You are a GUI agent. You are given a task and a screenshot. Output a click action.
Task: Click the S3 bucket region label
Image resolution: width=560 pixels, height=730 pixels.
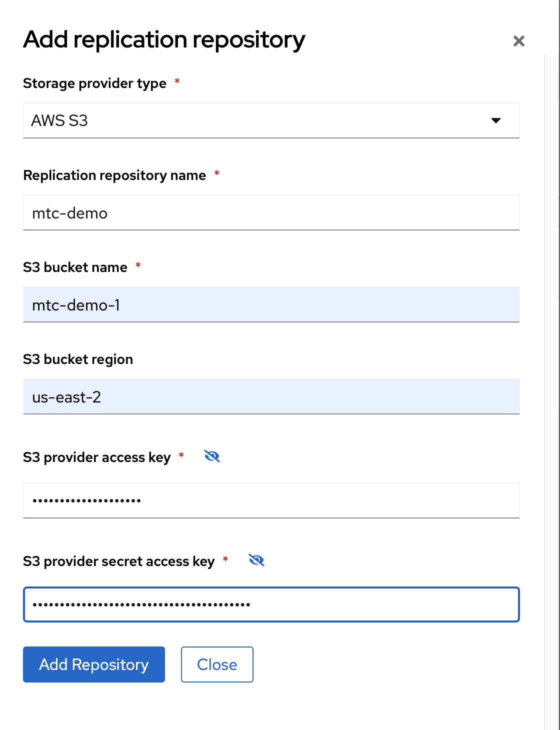point(78,359)
